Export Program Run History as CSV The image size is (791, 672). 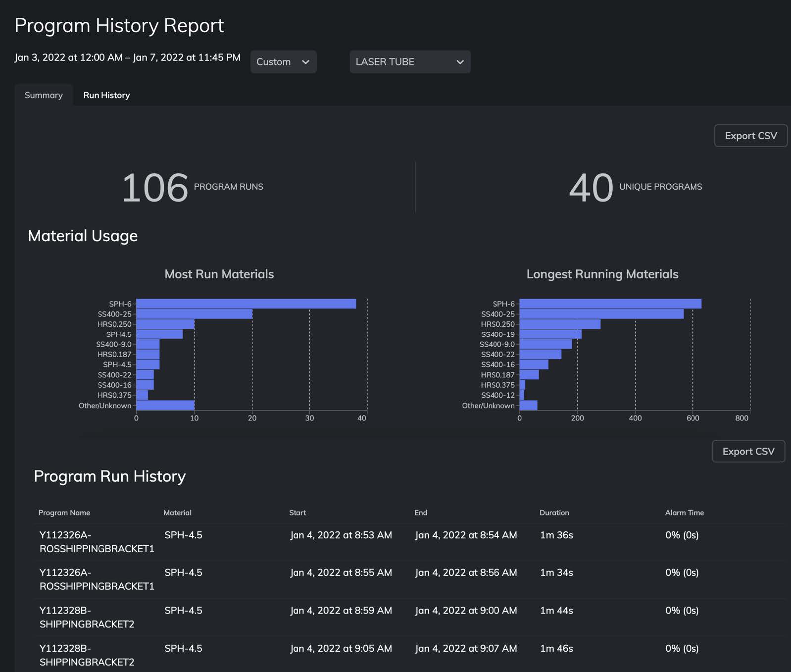[x=747, y=451]
